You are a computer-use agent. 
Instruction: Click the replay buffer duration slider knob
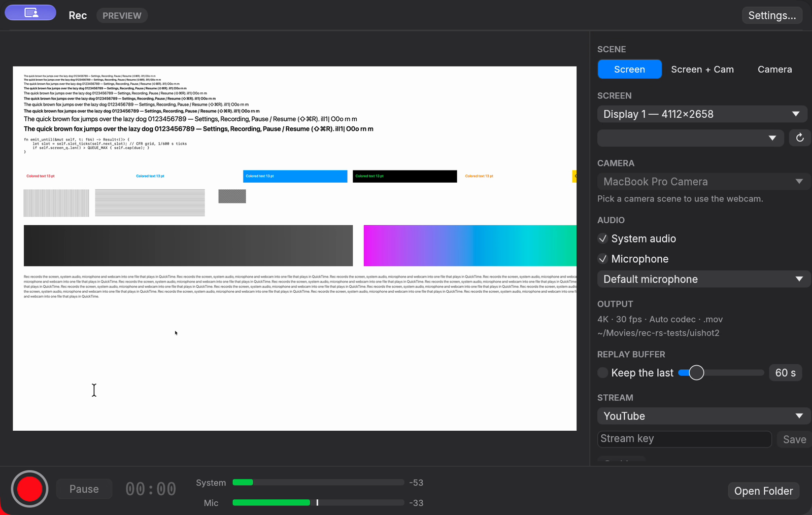pos(697,373)
